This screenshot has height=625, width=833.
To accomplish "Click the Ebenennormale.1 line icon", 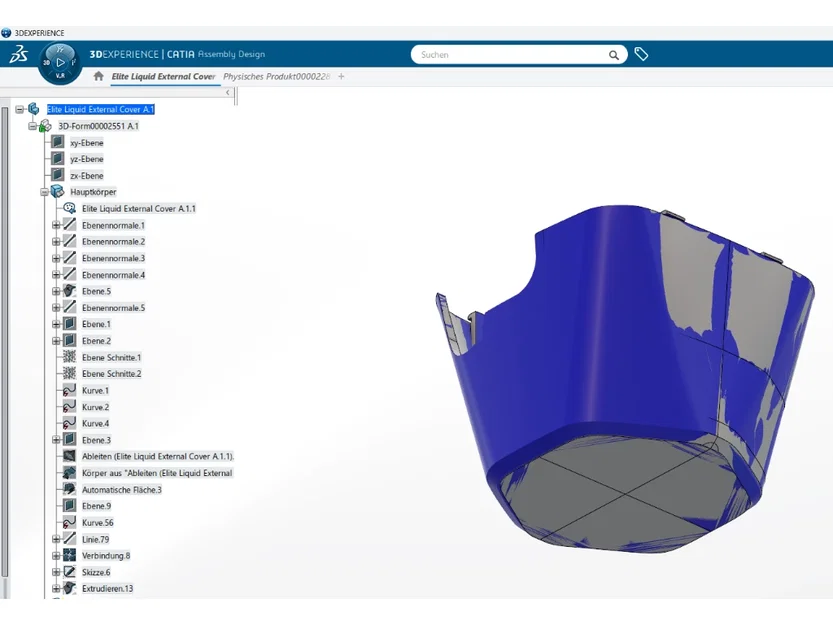I will [x=70, y=225].
